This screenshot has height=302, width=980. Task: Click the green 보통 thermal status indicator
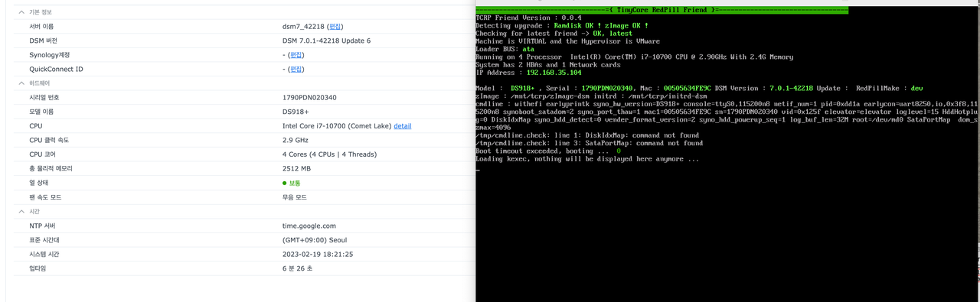pos(292,183)
